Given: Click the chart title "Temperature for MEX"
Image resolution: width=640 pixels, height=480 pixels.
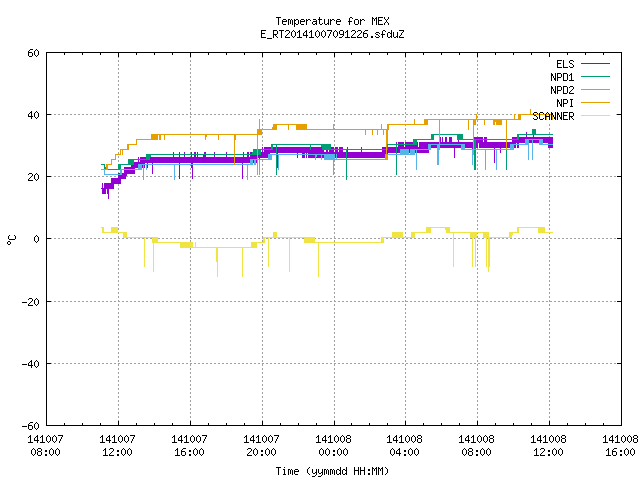Looking at the screenshot, I should pyautogui.click(x=332, y=21).
